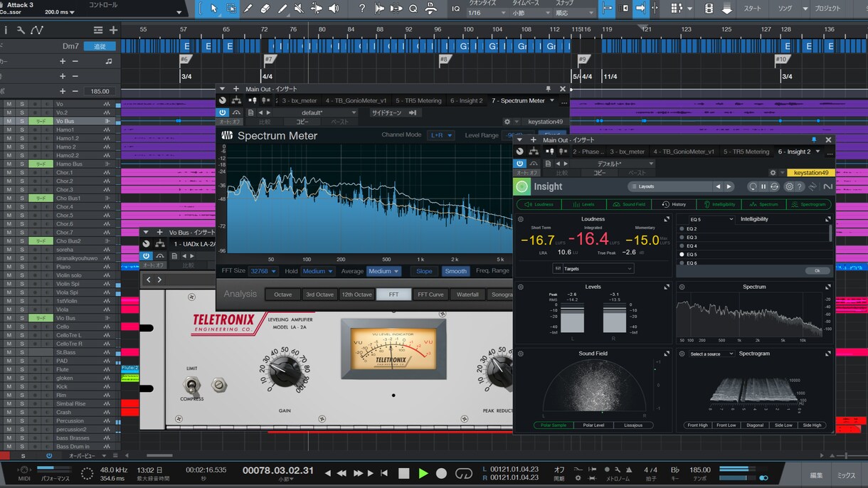The width and height of the screenshot is (868, 488).
Task: Open the Average Medium dropdown
Action: [383, 271]
